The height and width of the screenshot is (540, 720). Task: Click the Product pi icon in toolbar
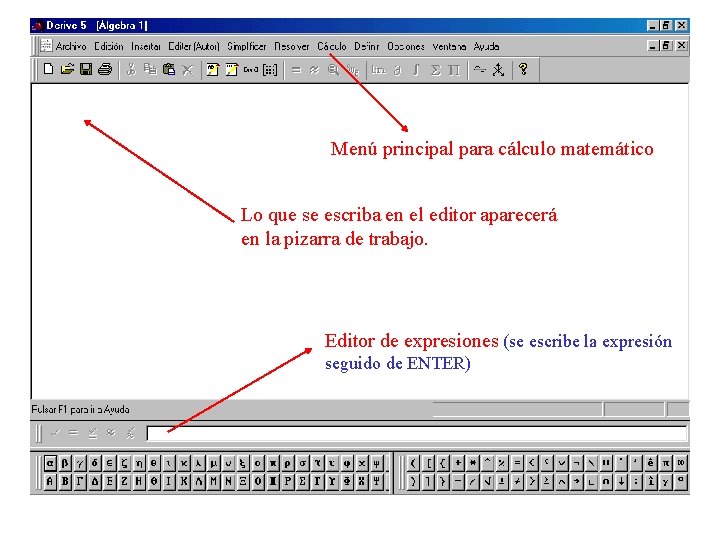pos(454,70)
